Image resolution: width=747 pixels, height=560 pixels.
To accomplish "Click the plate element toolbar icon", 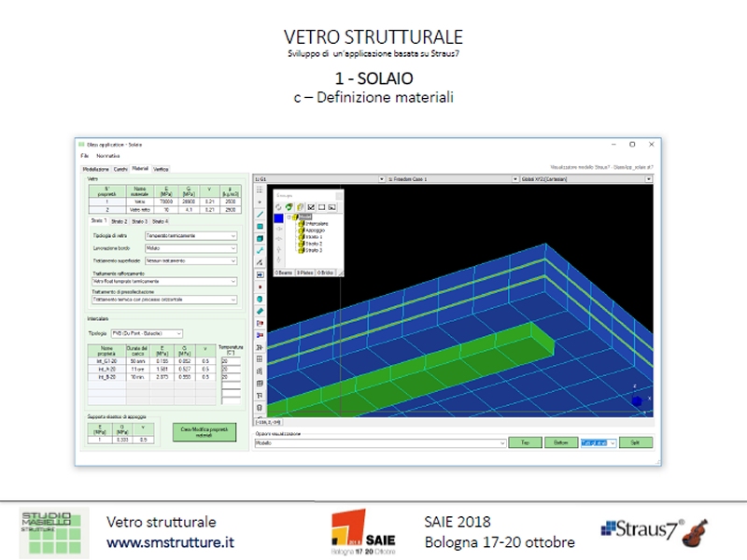I will 260,226.
